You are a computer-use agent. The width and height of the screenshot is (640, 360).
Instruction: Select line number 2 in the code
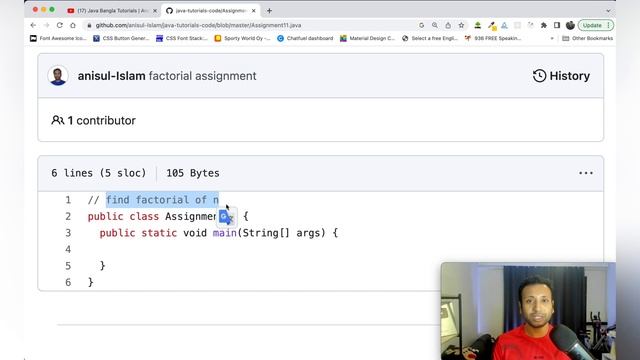point(68,216)
